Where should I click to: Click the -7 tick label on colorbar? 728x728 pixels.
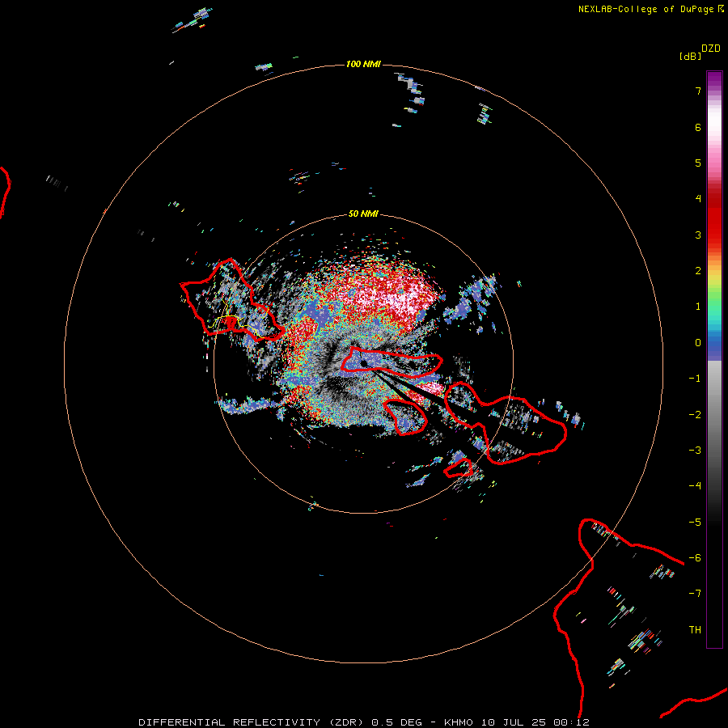pyautogui.click(x=695, y=594)
